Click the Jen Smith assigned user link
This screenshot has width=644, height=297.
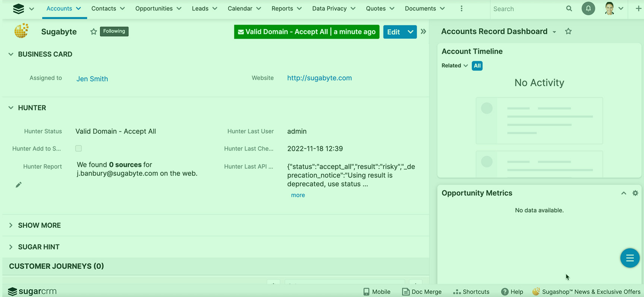click(92, 79)
